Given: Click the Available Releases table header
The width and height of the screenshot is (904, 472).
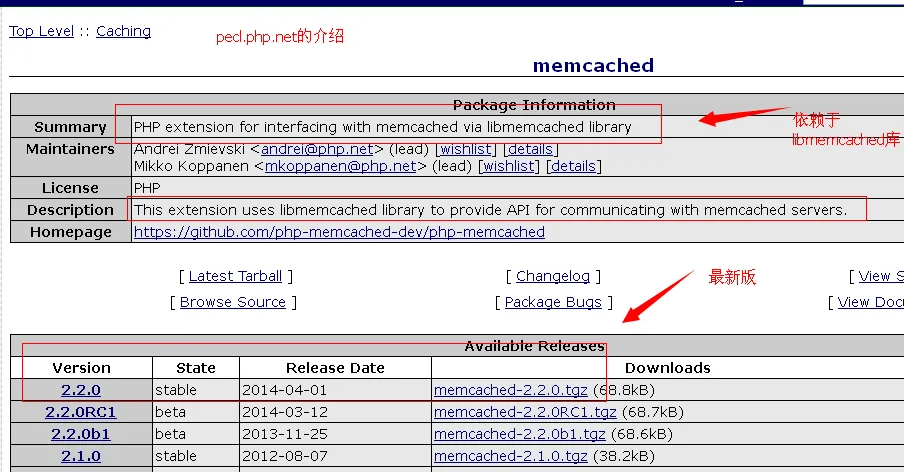Looking at the screenshot, I should [x=534, y=346].
